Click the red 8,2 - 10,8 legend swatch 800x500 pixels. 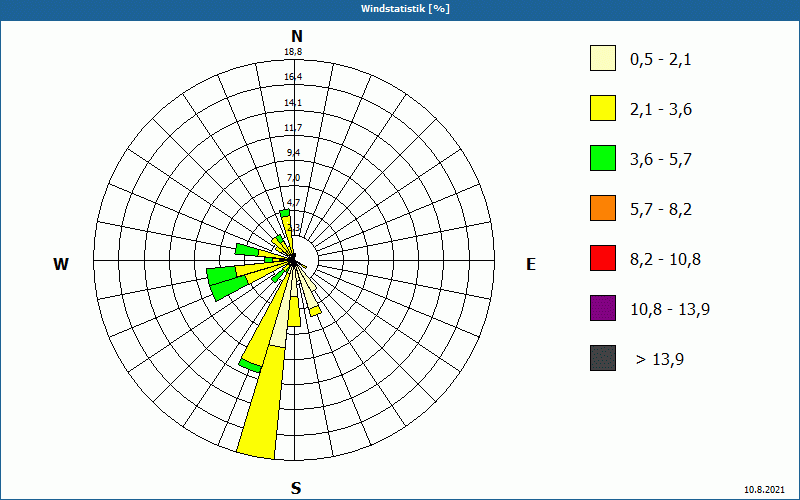click(x=603, y=258)
